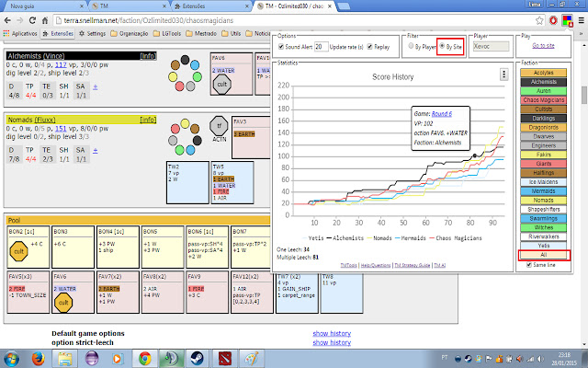This screenshot has width=588, height=368.
Task: Click the Fluxx player link
Action: (x=45, y=120)
